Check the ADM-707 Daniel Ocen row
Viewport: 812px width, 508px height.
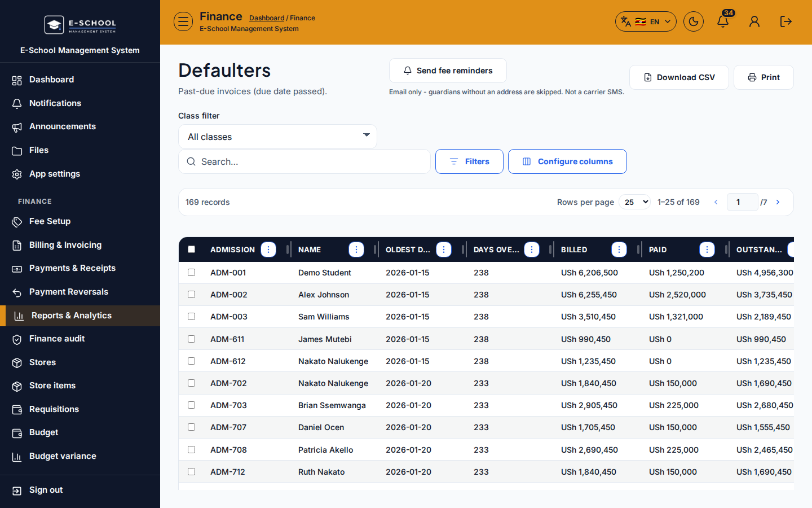[x=192, y=427]
